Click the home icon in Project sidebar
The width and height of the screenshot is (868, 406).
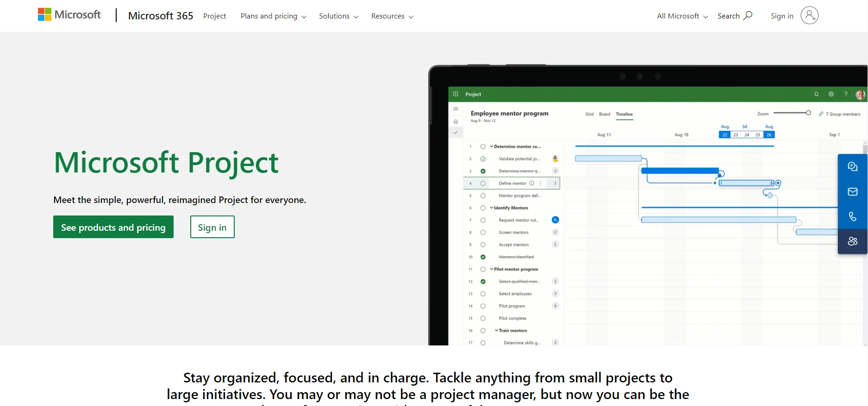456,122
